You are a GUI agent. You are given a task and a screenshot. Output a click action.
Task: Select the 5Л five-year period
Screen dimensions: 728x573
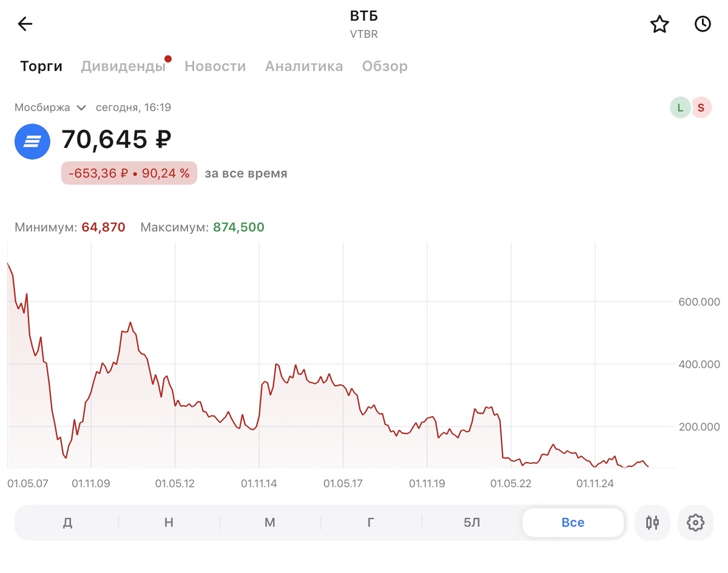tap(472, 523)
